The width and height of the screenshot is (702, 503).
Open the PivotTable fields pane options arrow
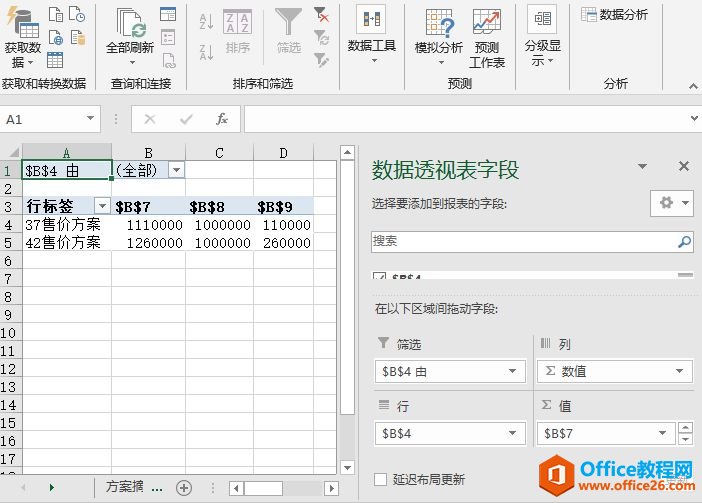pyautogui.click(x=642, y=166)
